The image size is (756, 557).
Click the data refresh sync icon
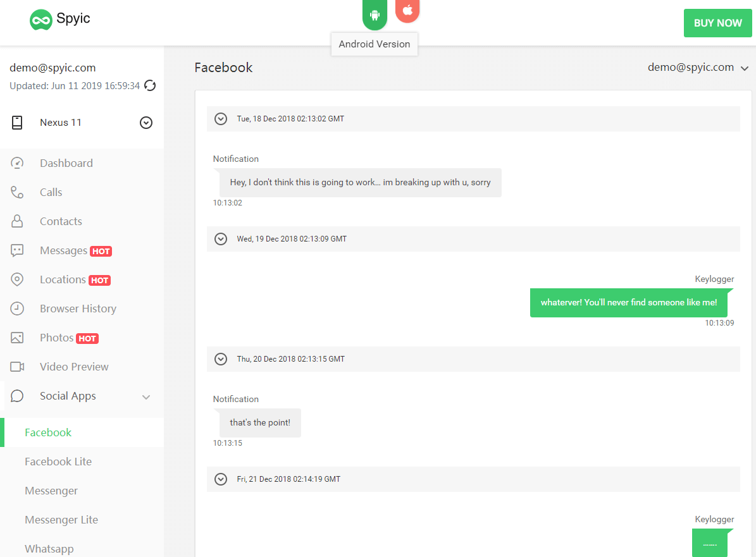pos(150,85)
